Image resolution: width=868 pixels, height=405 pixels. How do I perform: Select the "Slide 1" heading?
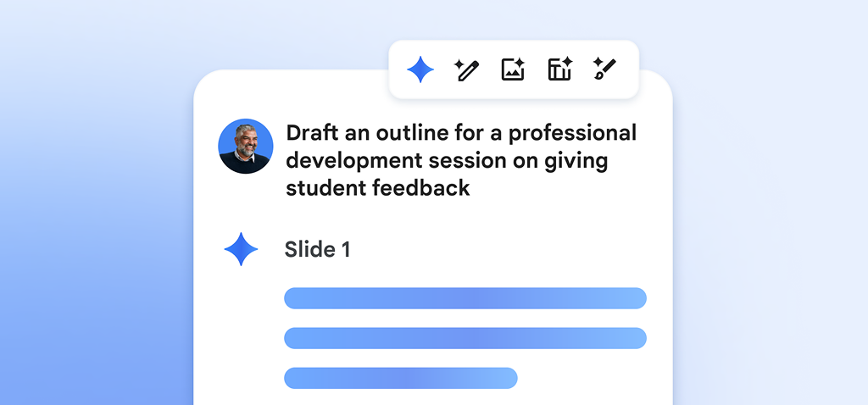pyautogui.click(x=317, y=249)
